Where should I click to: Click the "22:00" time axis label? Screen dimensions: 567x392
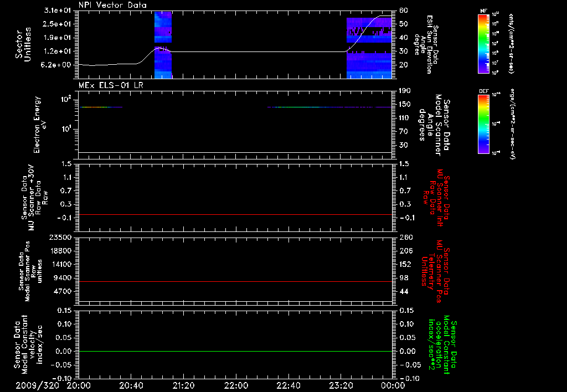point(236,385)
